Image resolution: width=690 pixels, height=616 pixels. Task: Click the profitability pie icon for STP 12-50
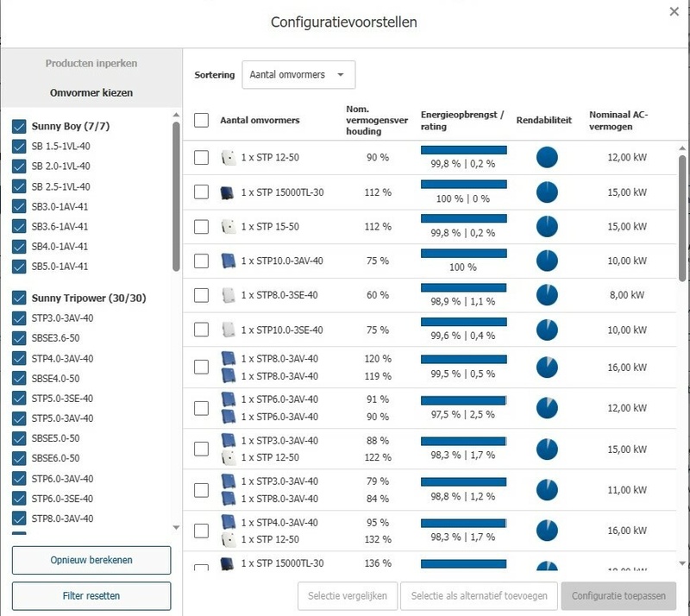point(547,158)
